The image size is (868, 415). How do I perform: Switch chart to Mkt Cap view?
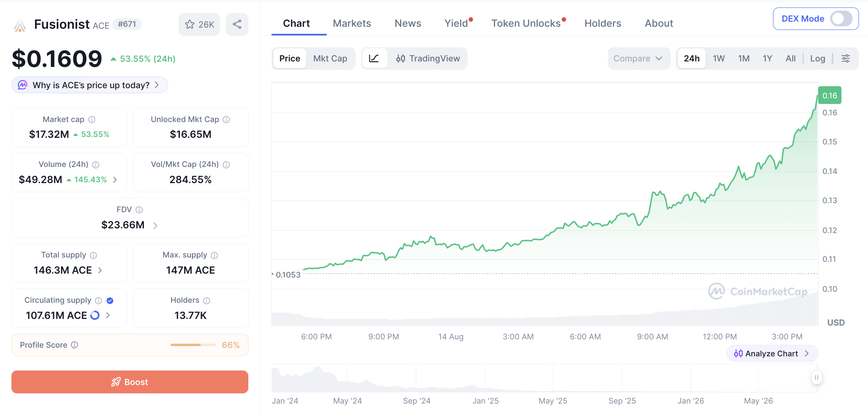[330, 59]
